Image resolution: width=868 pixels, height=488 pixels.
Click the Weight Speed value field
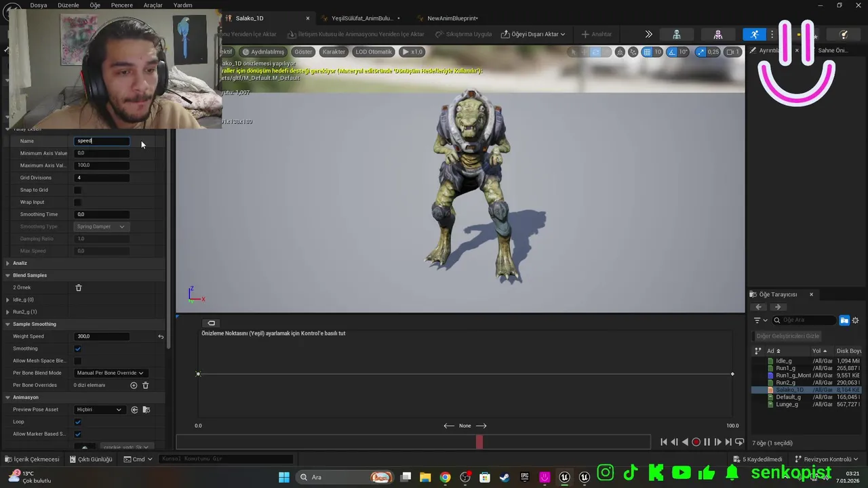(102, 336)
